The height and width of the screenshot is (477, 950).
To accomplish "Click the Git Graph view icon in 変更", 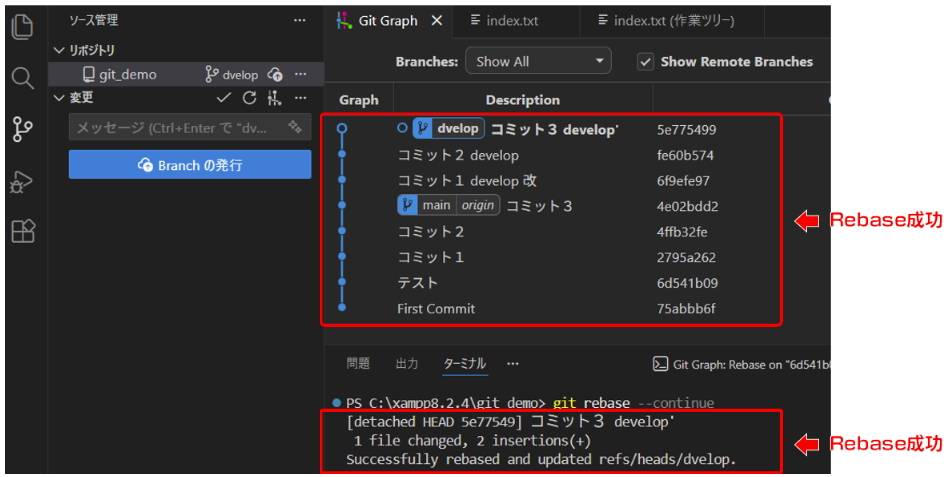I will pos(275,98).
